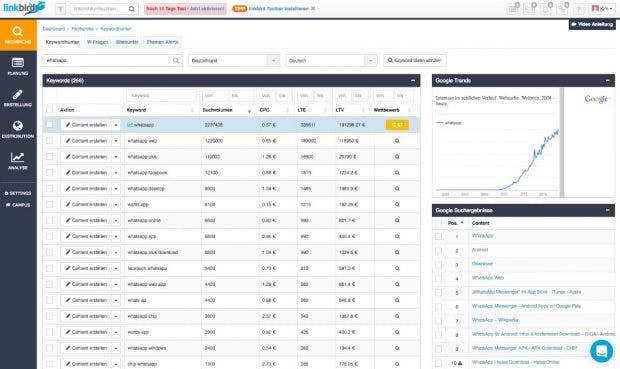Check the whatsapp desktop row checkbox
Image resolution: width=620 pixels, height=369 pixels.
pyautogui.click(x=49, y=188)
